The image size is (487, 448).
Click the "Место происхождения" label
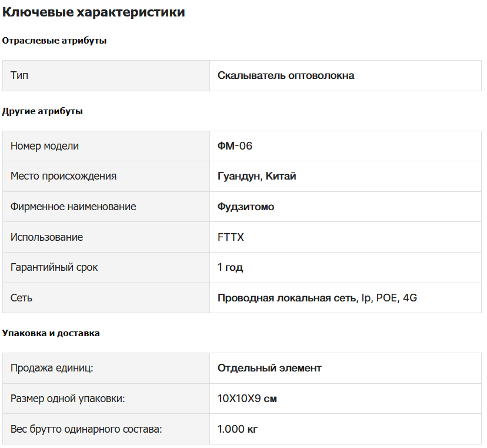(64, 176)
